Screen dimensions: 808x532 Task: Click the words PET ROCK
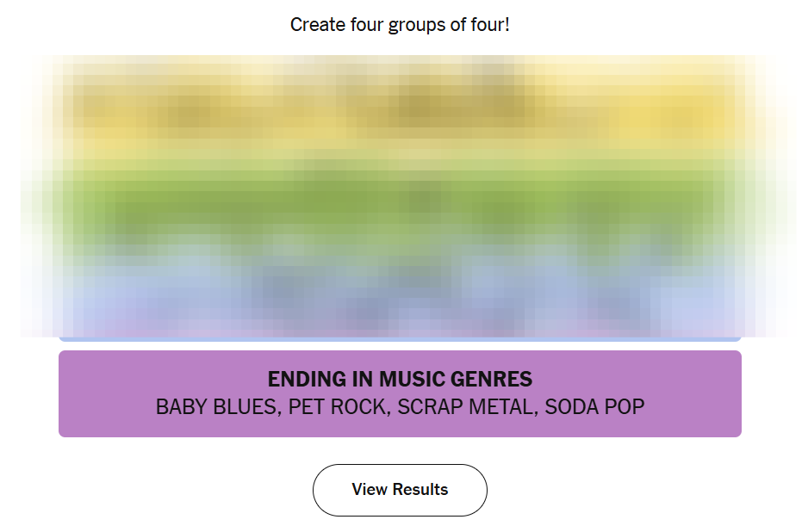point(337,407)
